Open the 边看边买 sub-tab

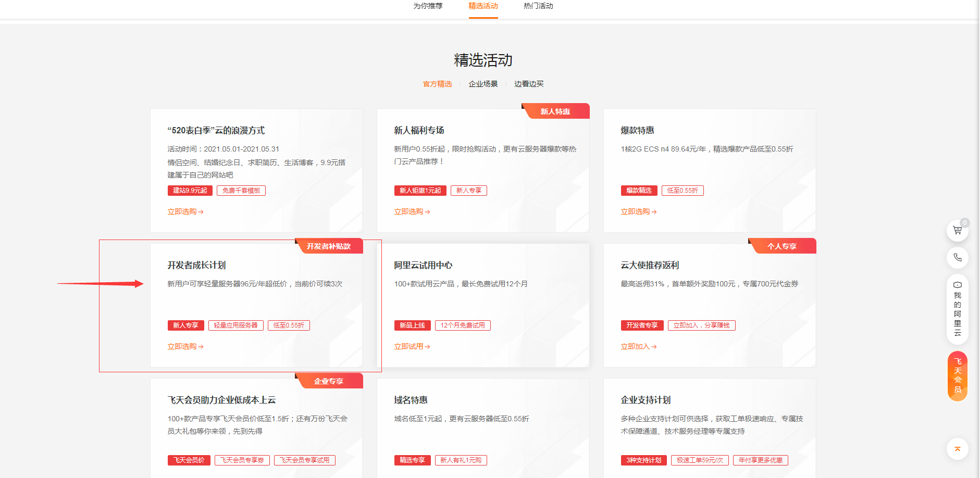pos(529,84)
